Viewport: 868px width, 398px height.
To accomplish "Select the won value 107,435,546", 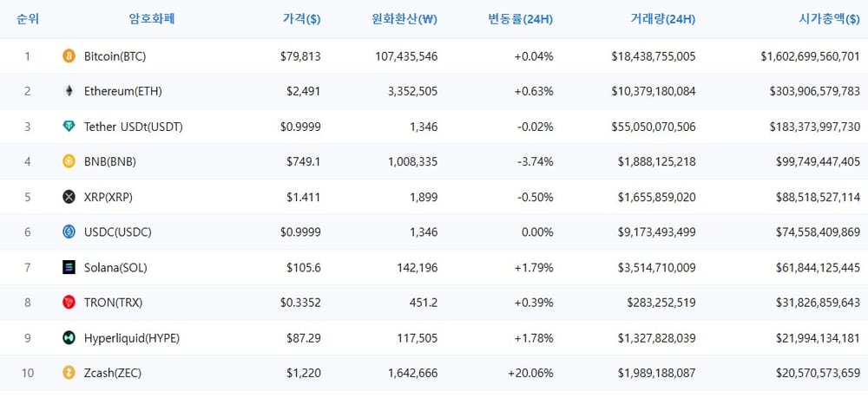I will [405, 55].
